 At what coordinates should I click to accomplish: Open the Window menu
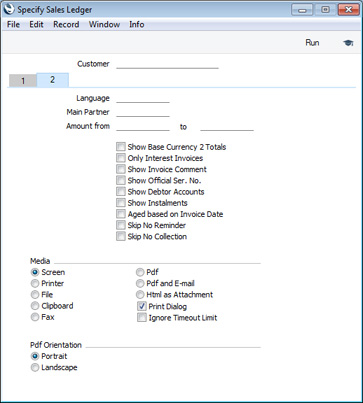104,24
